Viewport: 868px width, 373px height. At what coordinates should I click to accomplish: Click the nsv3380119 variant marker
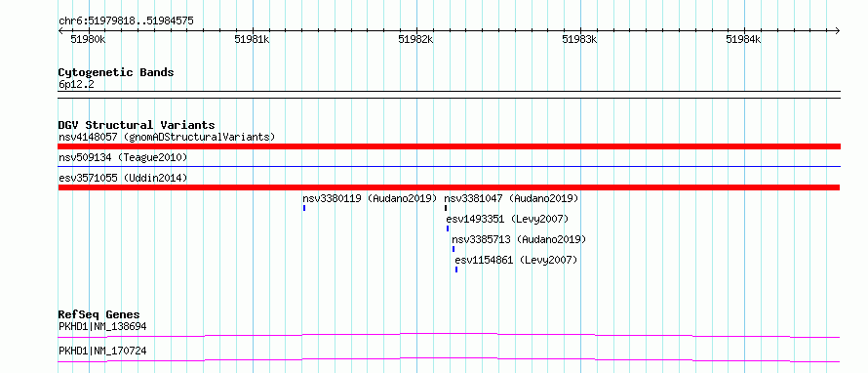(304, 208)
